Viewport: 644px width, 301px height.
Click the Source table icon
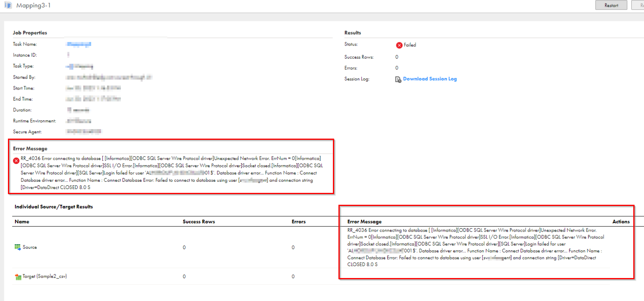[x=17, y=247]
